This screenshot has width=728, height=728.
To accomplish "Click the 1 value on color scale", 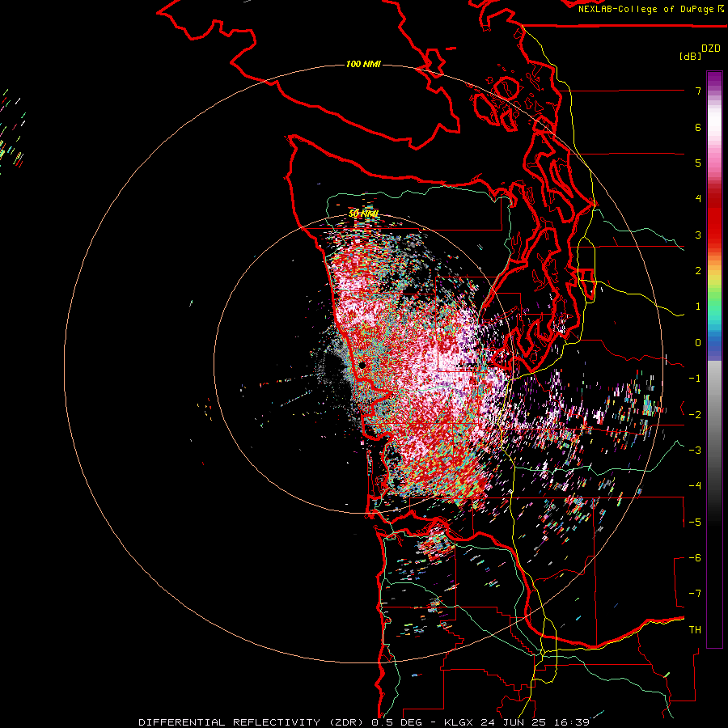I will point(698,307).
